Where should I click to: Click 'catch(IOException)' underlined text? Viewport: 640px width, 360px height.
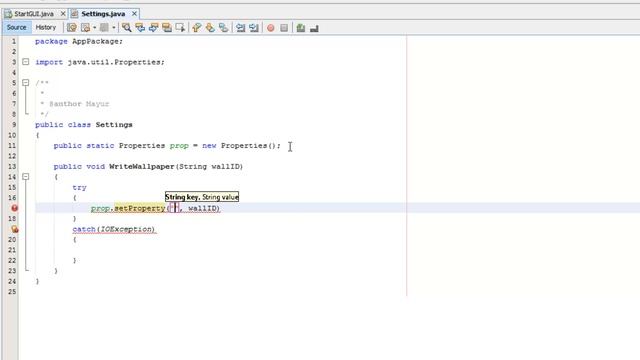114,229
